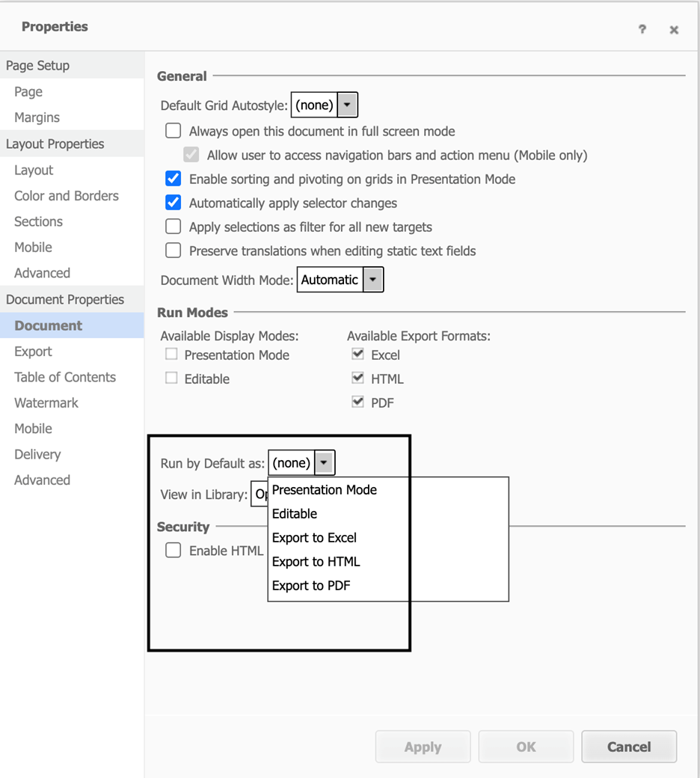
Task: Check Apply selections as filter for new targets
Action: (x=174, y=226)
